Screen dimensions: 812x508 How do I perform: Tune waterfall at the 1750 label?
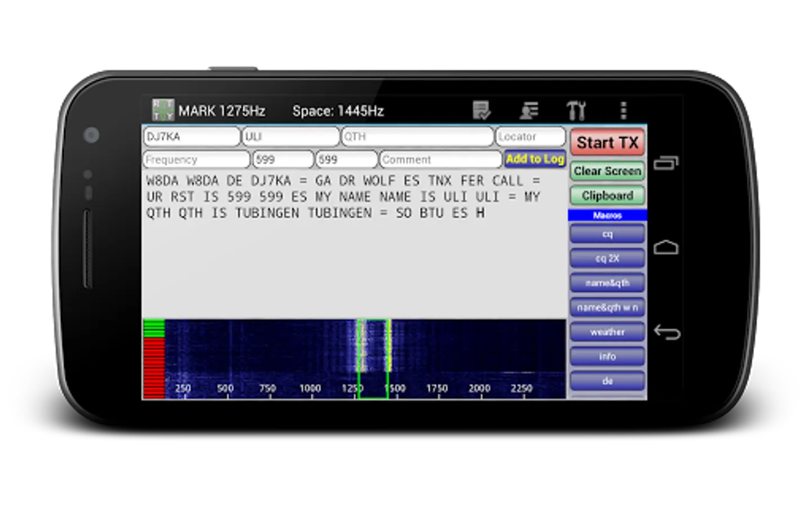tap(437, 388)
